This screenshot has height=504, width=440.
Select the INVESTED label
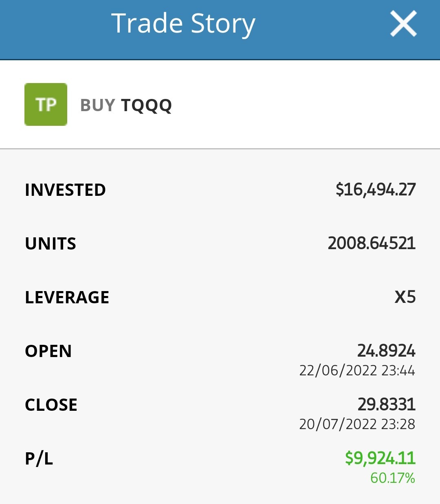[65, 190]
